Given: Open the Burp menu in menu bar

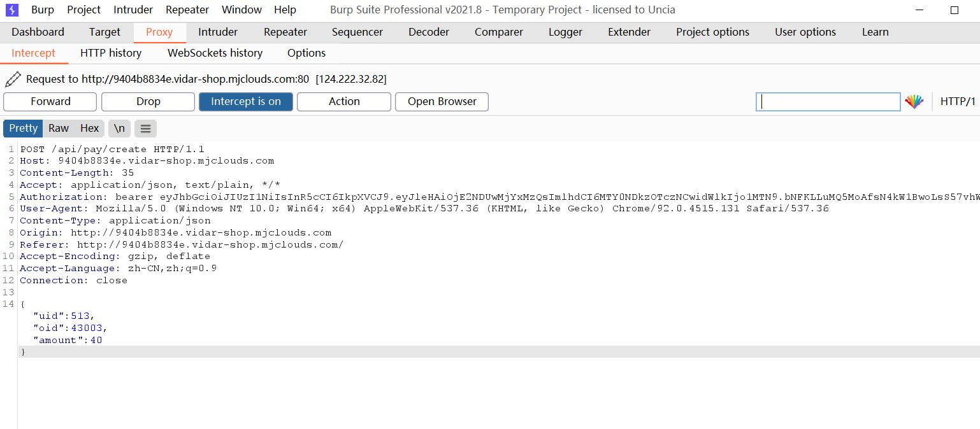Looking at the screenshot, I should click(43, 10).
